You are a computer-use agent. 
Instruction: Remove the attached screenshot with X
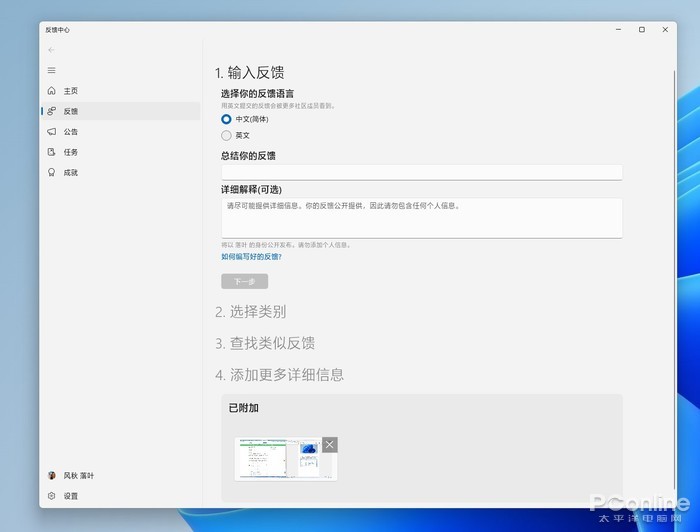330,445
